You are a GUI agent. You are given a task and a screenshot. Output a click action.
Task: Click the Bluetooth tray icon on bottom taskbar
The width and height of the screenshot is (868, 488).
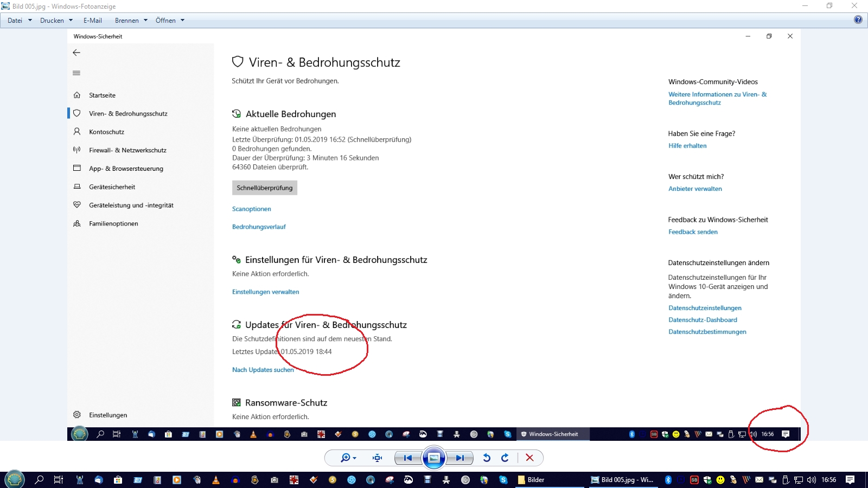pyautogui.click(x=668, y=480)
